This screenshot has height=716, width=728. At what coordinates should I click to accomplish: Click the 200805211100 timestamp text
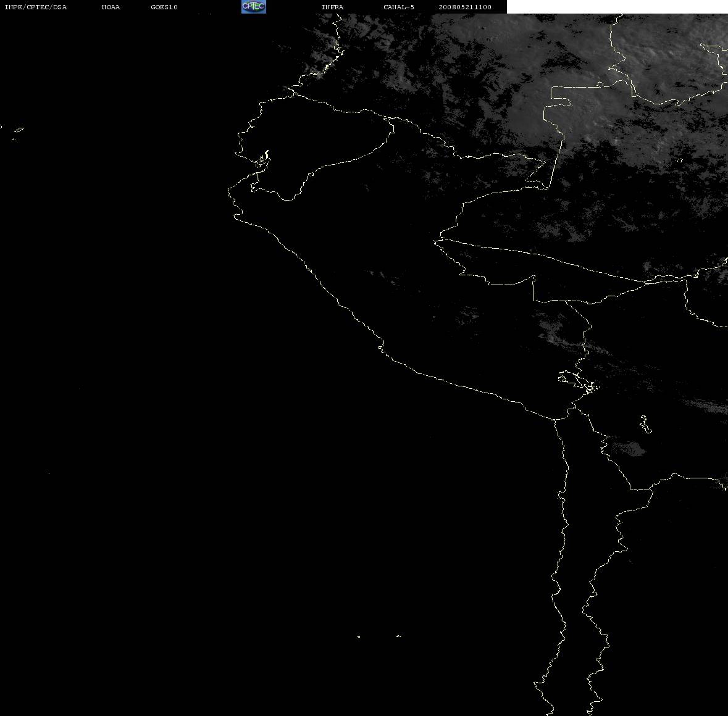465,7
